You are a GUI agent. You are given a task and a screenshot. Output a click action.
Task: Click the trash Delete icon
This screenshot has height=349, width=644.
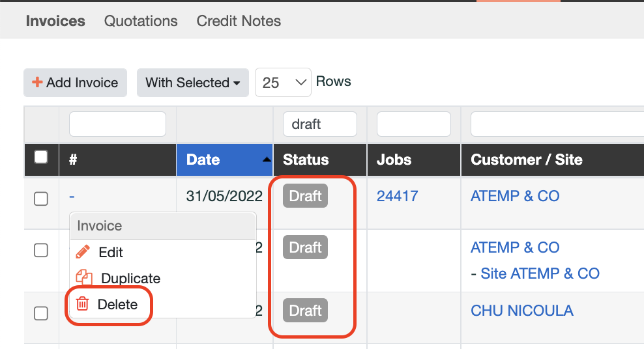[82, 304]
